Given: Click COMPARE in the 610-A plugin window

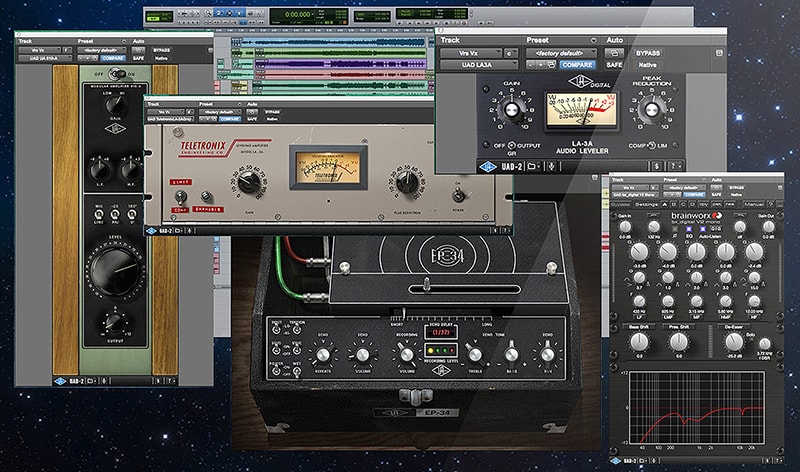Looking at the screenshot, I should point(113,58).
